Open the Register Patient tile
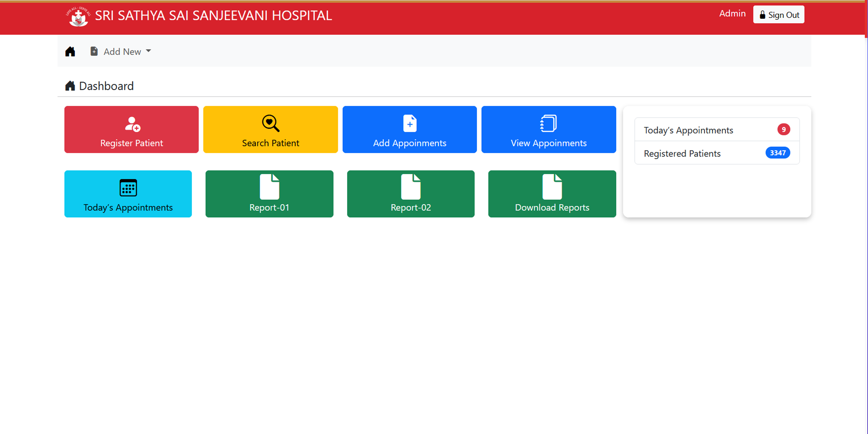Screen dimensions: 868x434 coord(131,129)
